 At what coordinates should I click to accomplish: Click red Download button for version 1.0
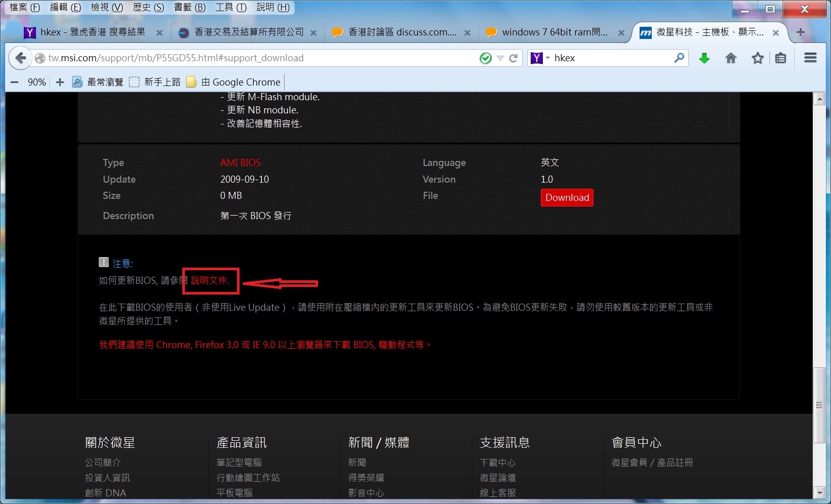[x=567, y=197]
